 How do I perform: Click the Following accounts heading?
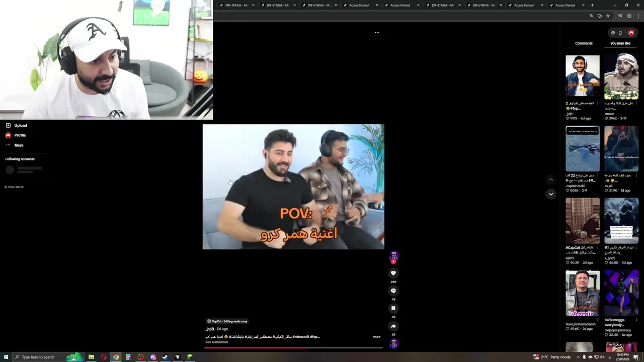coord(20,159)
